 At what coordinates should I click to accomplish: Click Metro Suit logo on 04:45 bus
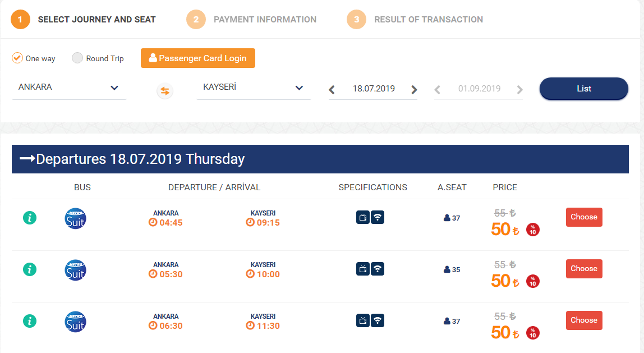[76, 219]
